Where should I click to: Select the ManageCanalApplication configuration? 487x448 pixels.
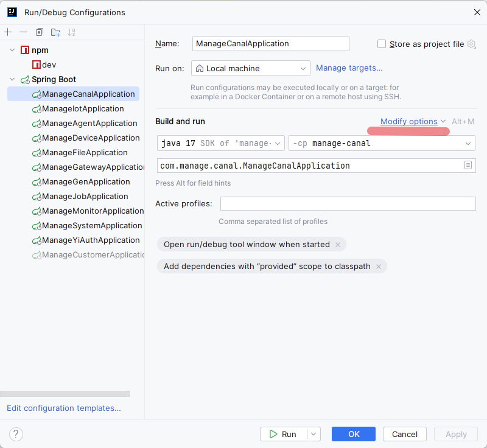(73, 94)
